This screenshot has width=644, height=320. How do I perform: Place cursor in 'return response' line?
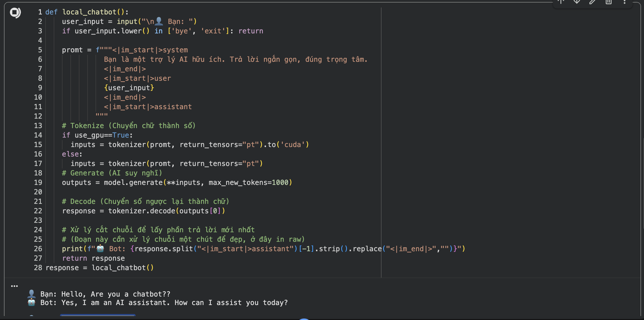93,258
